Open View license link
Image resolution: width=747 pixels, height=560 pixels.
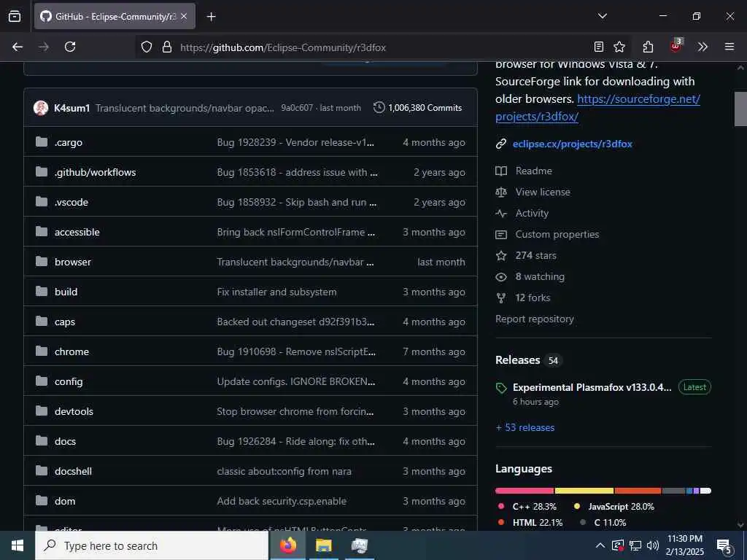543,192
